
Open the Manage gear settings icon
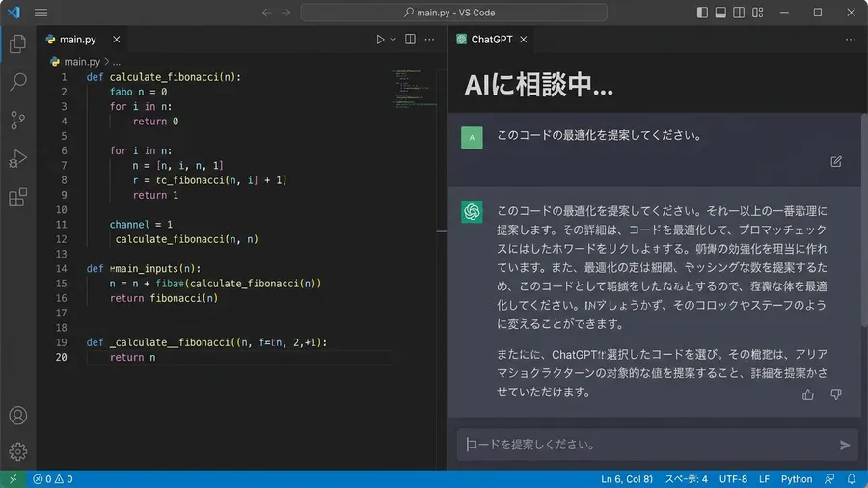(17, 452)
